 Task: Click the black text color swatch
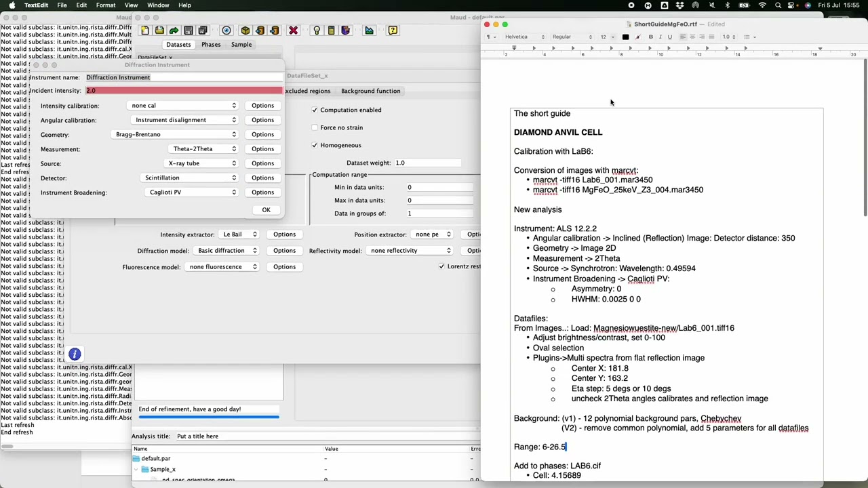pos(625,37)
